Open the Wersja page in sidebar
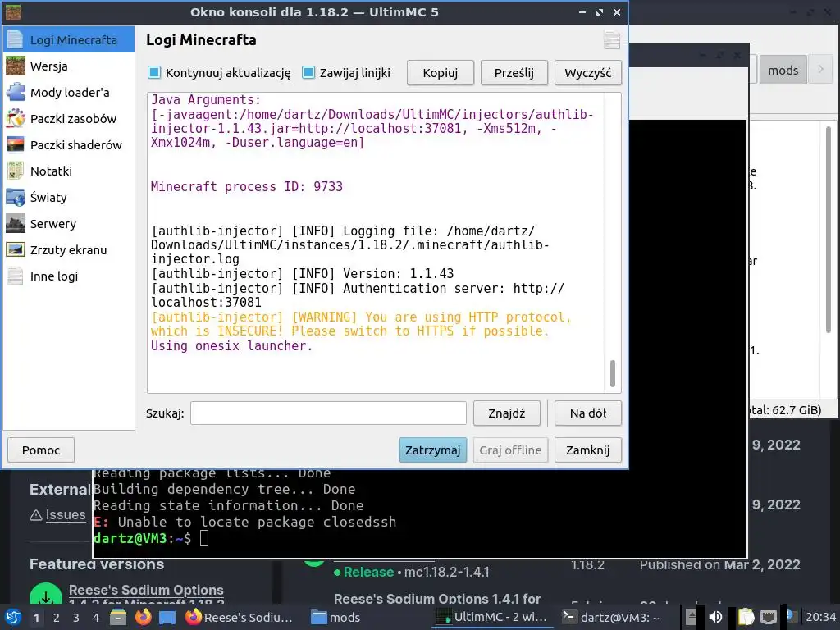840x630 pixels. coord(69,66)
